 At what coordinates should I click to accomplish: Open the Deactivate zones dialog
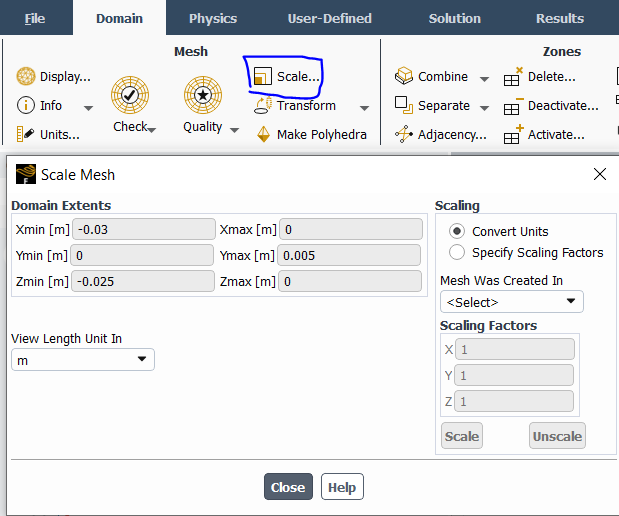pyautogui.click(x=551, y=105)
